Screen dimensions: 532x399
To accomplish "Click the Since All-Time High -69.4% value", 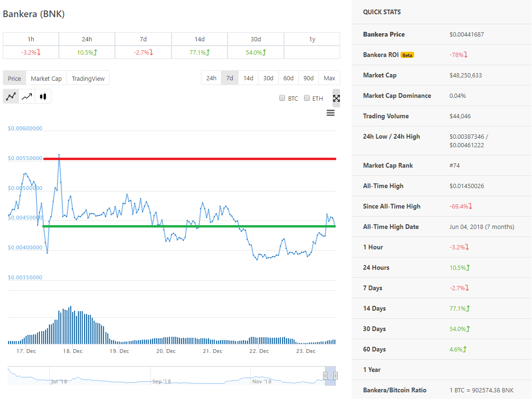I will coord(461,206).
